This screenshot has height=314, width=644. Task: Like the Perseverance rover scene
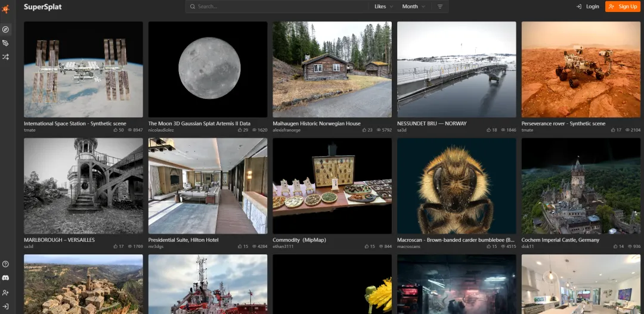[613, 130]
